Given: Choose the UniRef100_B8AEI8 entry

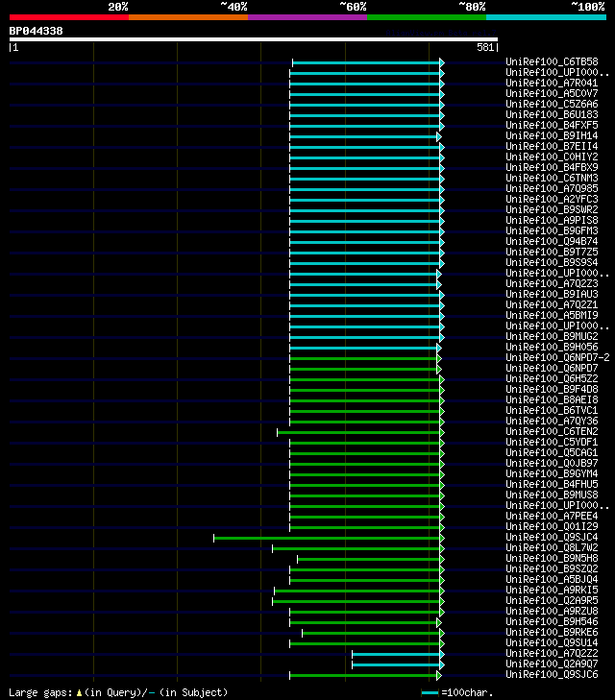Looking at the screenshot, I should tap(552, 400).
